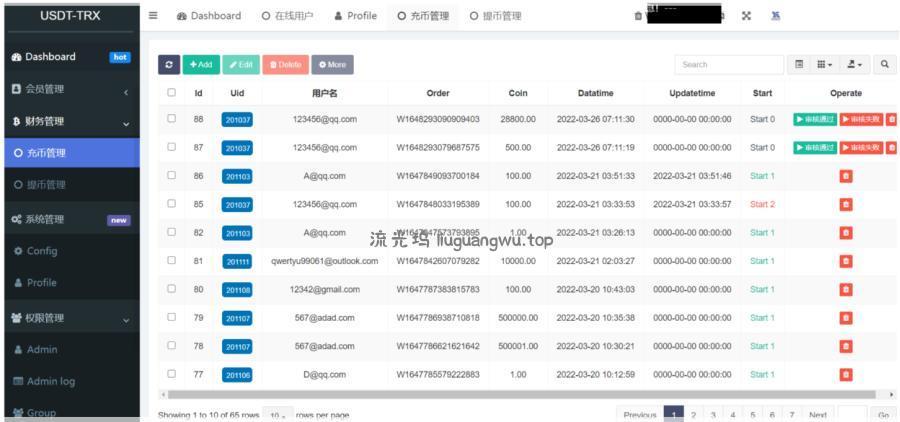Toggle the sidebar hamburger menu icon

pos(153,15)
